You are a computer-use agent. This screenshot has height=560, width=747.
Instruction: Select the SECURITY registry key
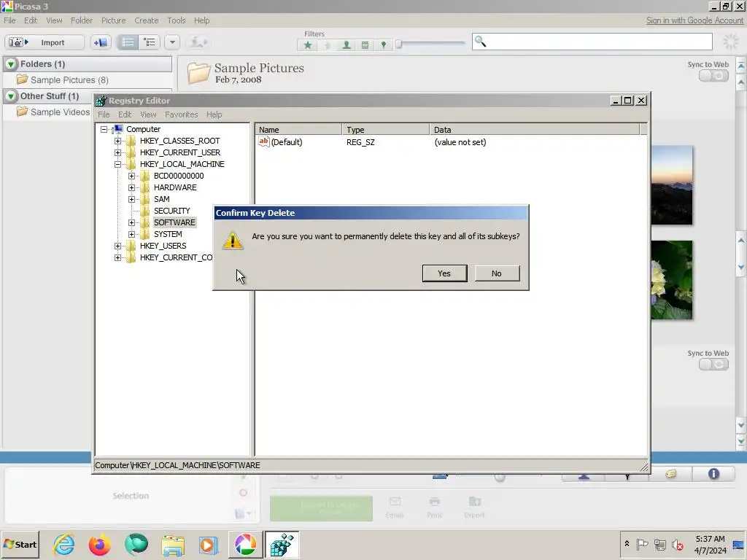tap(171, 211)
